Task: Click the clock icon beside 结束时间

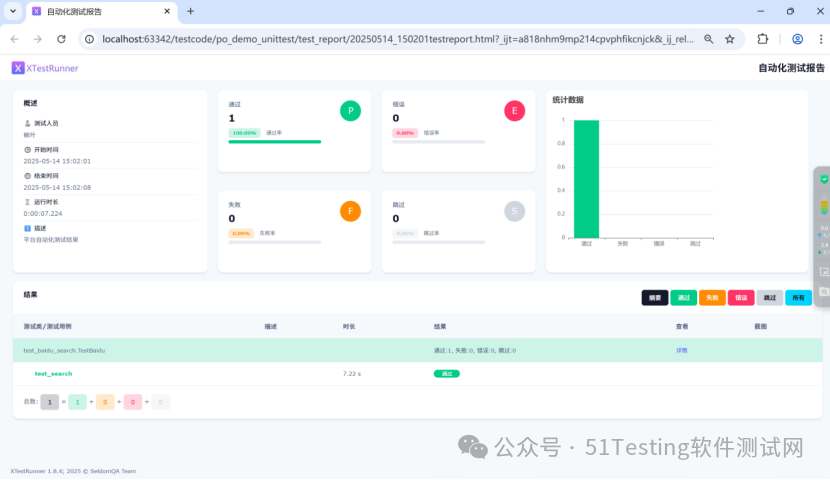Action: pyautogui.click(x=28, y=176)
